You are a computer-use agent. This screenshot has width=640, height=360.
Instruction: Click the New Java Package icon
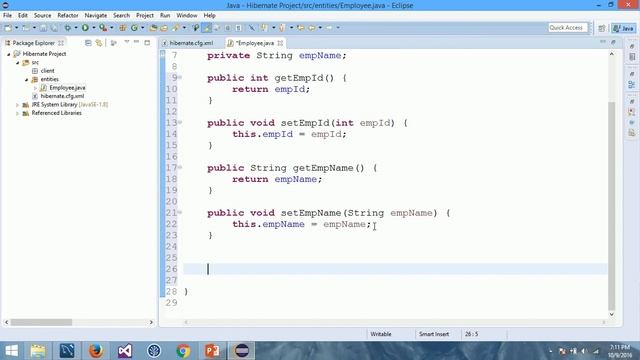coord(122,28)
